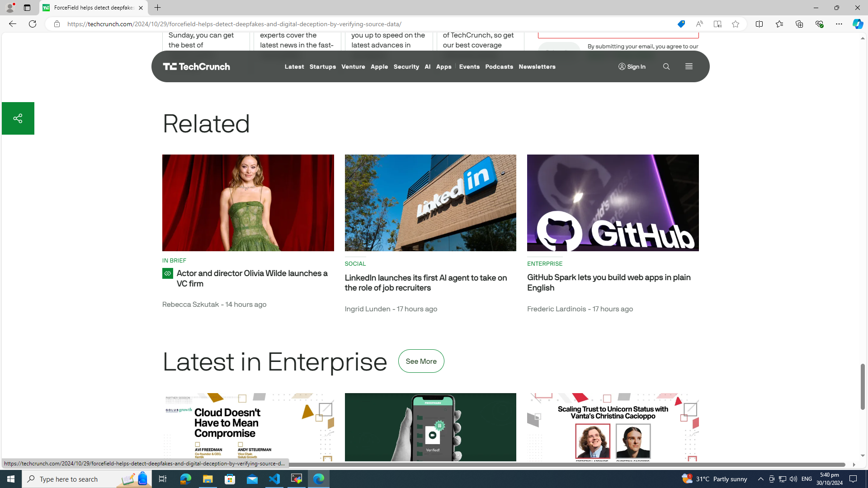Image resolution: width=868 pixels, height=488 pixels.
Task: Open the weather widget in taskbar
Action: 714,479
